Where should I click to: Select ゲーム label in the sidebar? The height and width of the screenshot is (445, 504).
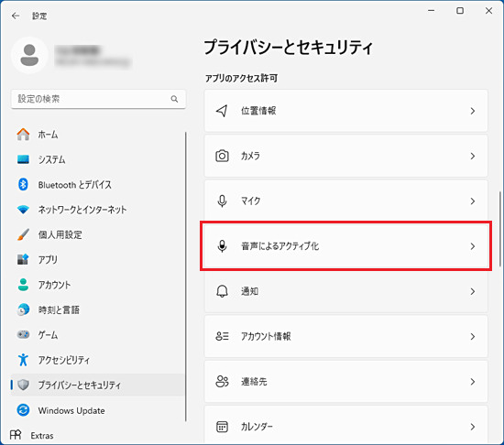48,334
